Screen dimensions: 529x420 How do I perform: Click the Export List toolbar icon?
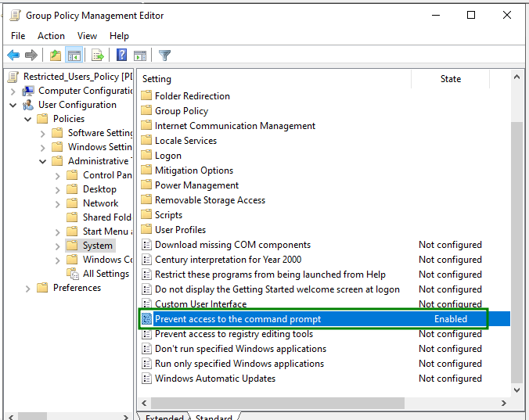click(x=98, y=55)
